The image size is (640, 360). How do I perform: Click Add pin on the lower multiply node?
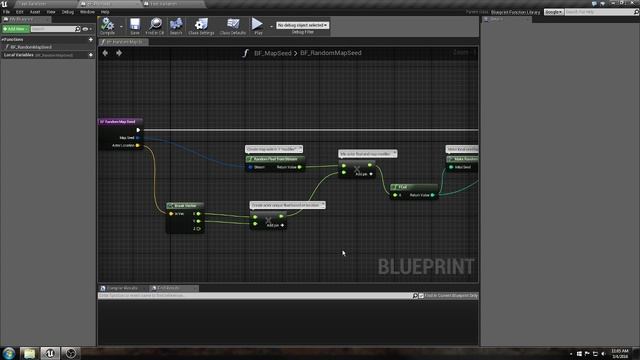pos(275,225)
